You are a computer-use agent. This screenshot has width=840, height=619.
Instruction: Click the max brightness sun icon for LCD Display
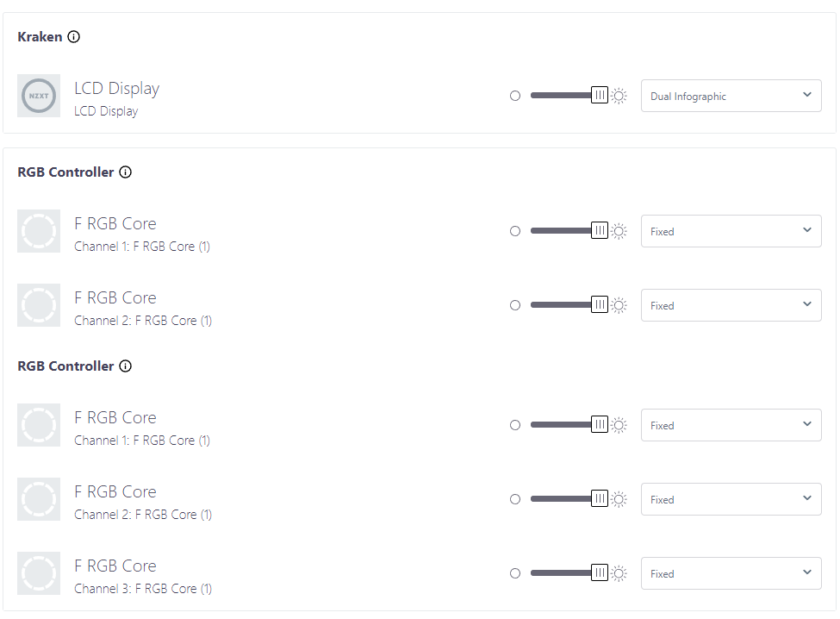(619, 96)
